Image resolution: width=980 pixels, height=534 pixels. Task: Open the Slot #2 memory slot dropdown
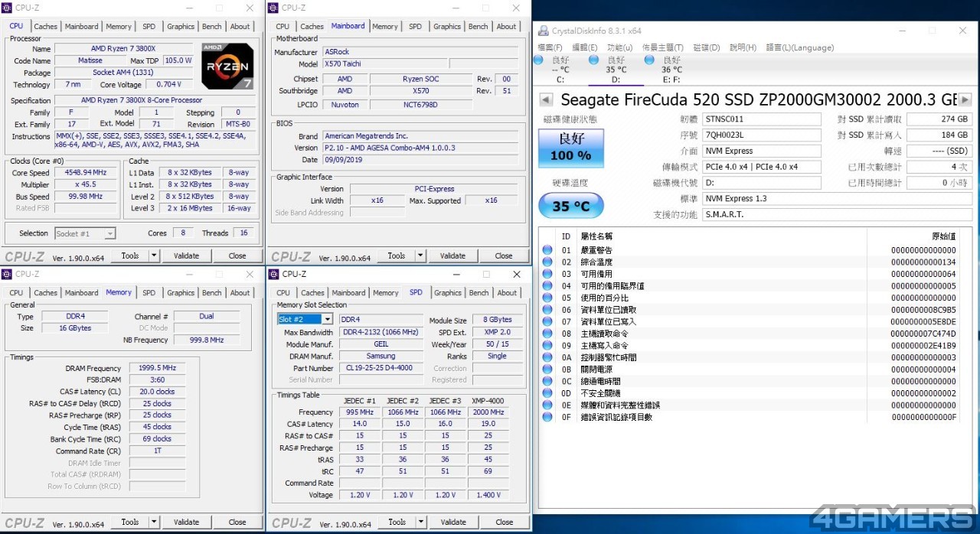coord(305,319)
